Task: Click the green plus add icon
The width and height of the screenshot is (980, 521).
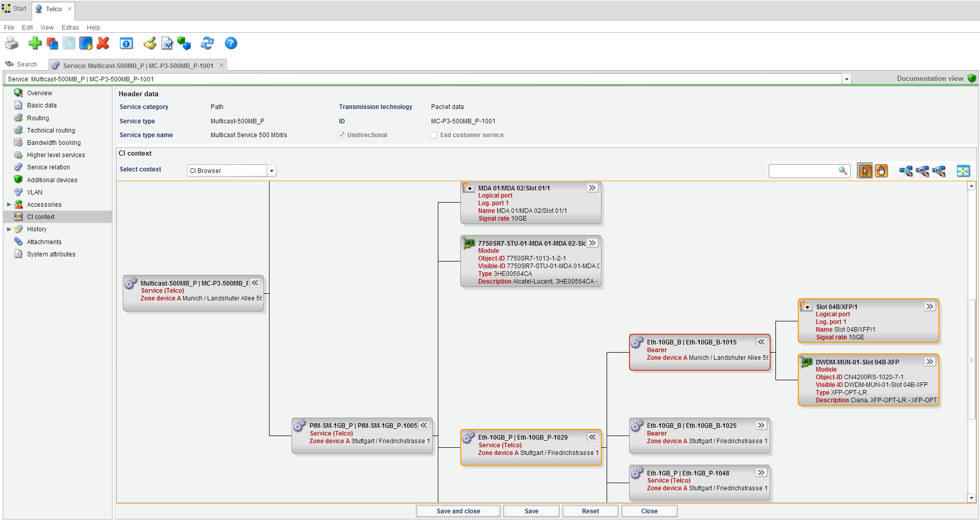Action: point(35,44)
